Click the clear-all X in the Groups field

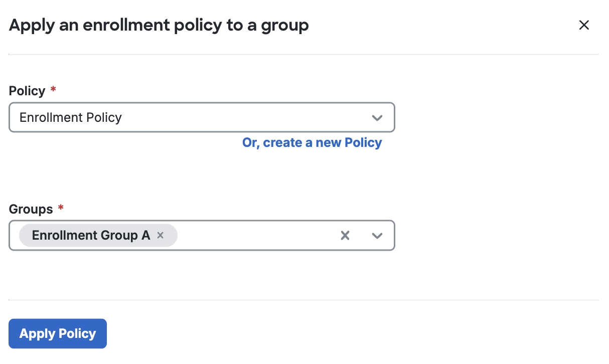click(345, 235)
